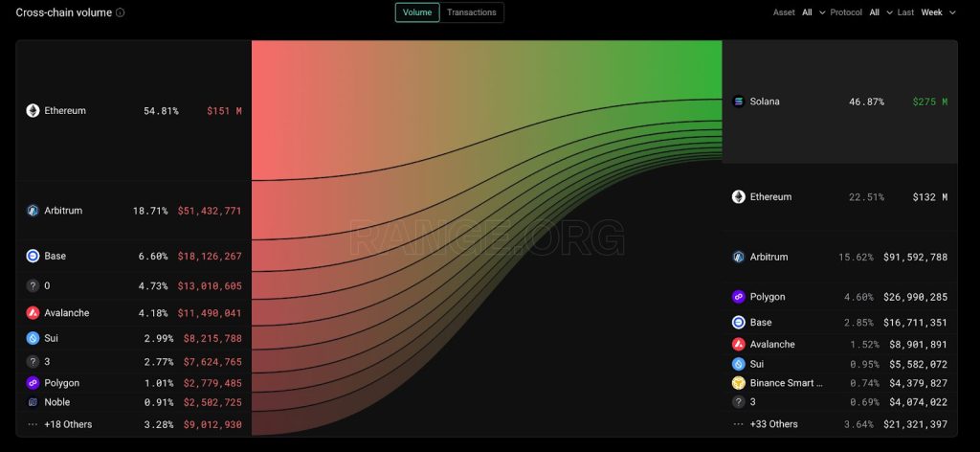This screenshot has height=452, width=980.
Task: Switch the view to Transactions
Action: tap(471, 12)
